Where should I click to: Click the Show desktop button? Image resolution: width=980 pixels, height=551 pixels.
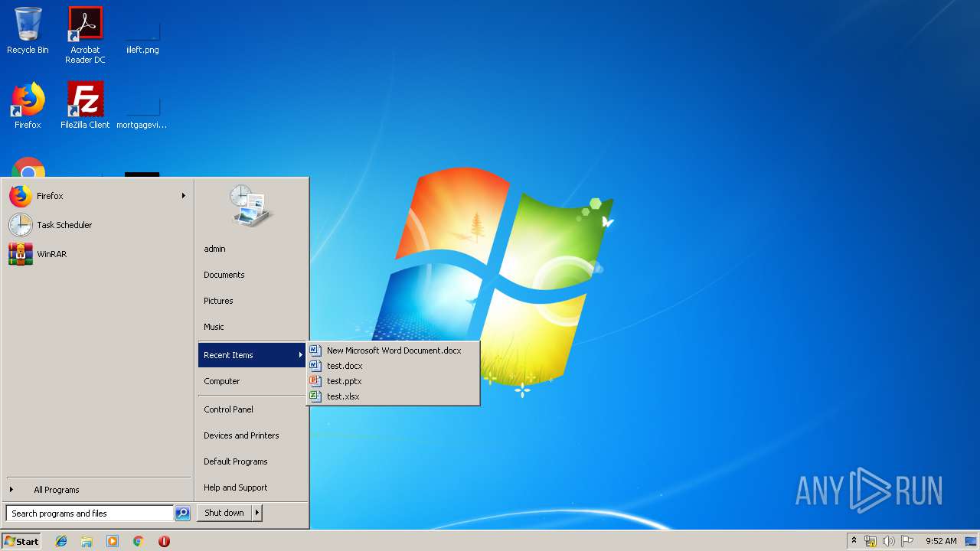[972, 541]
